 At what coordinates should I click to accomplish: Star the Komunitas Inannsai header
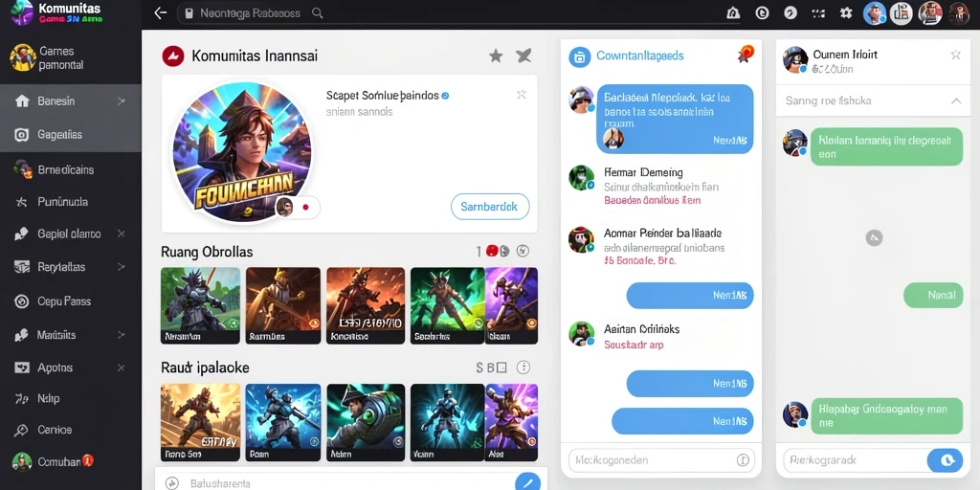[x=496, y=56]
